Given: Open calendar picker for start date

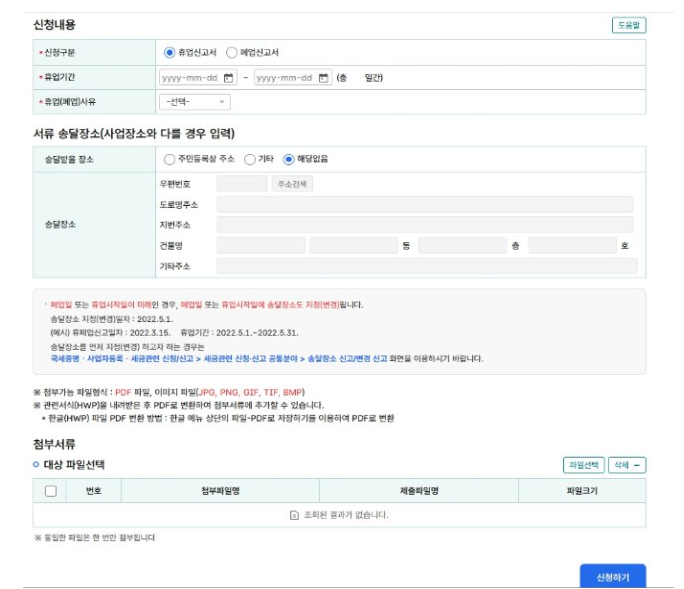Looking at the screenshot, I should pyautogui.click(x=228, y=78).
